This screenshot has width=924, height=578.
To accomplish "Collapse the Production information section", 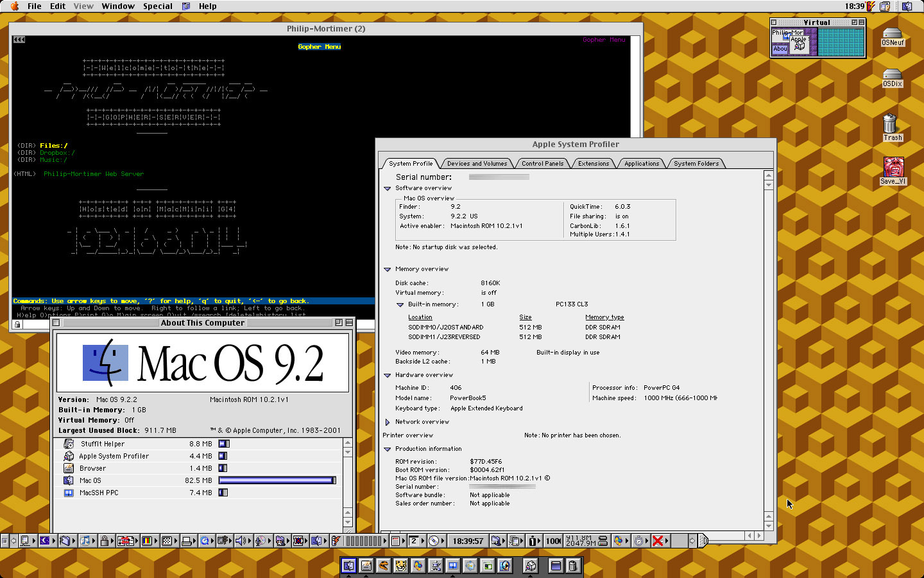I will pos(388,450).
